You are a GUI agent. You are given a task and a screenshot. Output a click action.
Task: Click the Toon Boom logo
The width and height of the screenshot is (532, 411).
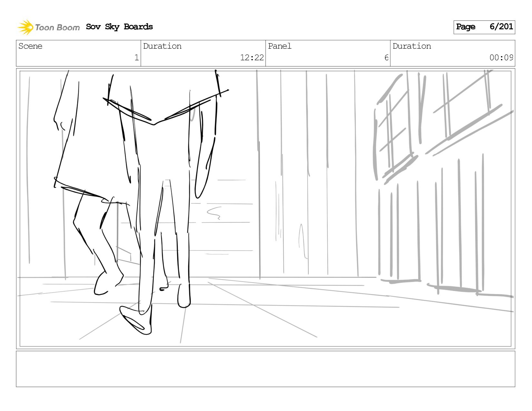(x=48, y=27)
